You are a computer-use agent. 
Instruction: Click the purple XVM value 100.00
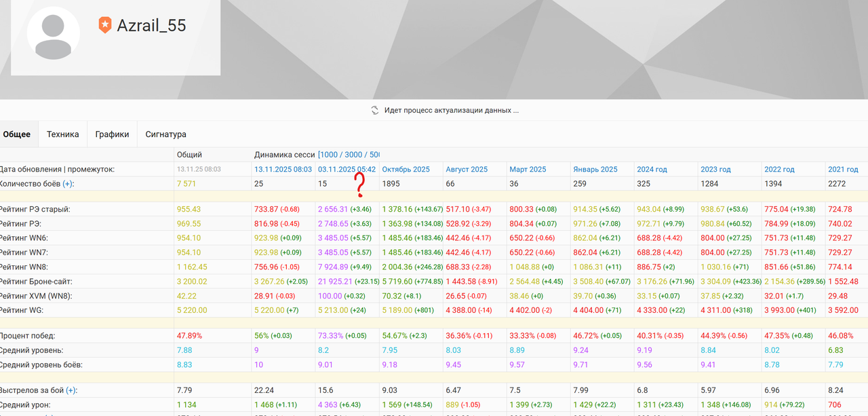(x=330, y=296)
